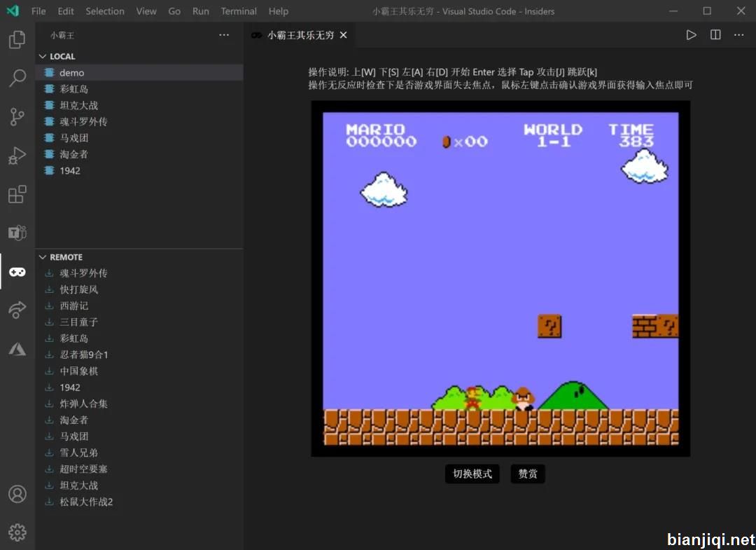The height and width of the screenshot is (550, 756).
Task: Click the download icon beside 炸弹人合集
Action: [x=49, y=404]
